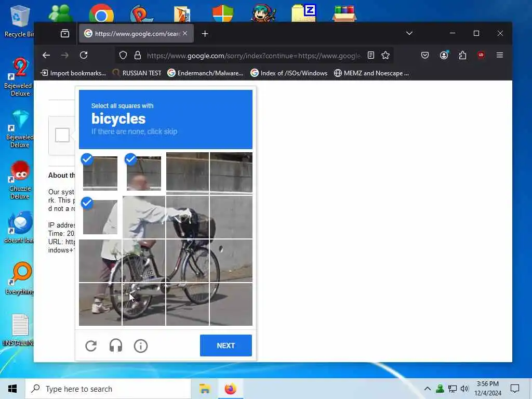The width and height of the screenshot is (532, 399).
Task: Bookmark this page with star icon
Action: 385,55
